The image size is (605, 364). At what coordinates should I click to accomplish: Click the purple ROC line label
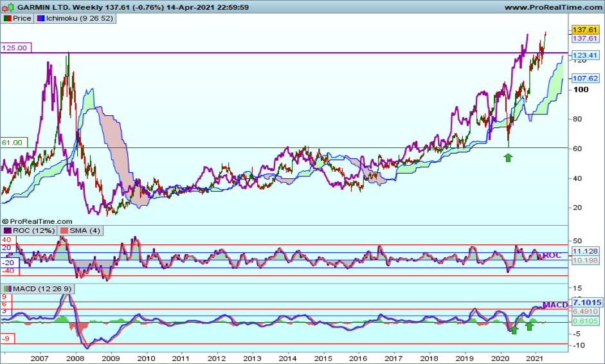point(552,255)
